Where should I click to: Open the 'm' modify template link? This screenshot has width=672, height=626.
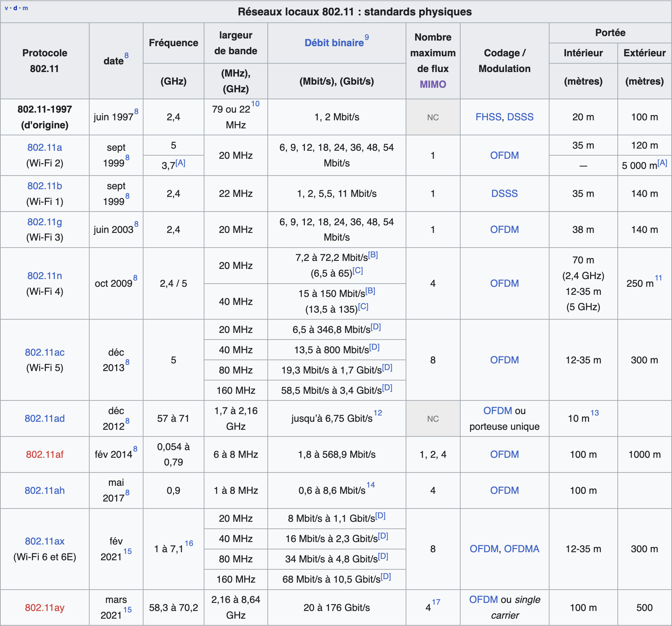[25, 8]
